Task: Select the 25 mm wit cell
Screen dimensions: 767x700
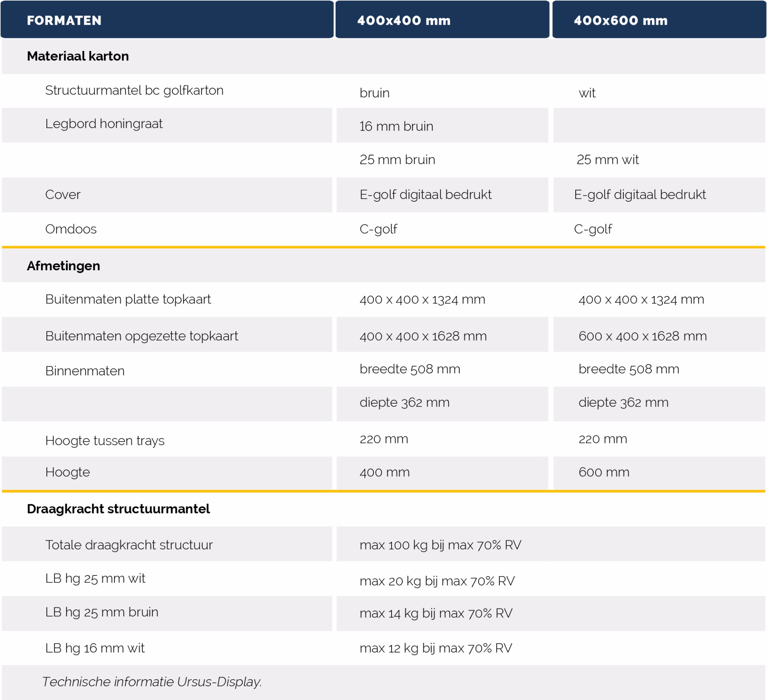Action: pyautogui.click(x=607, y=160)
